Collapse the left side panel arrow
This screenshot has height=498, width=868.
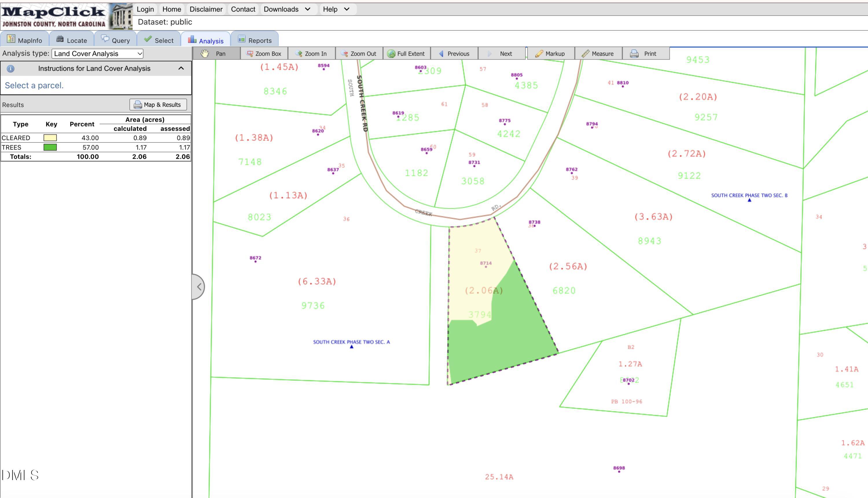(199, 287)
